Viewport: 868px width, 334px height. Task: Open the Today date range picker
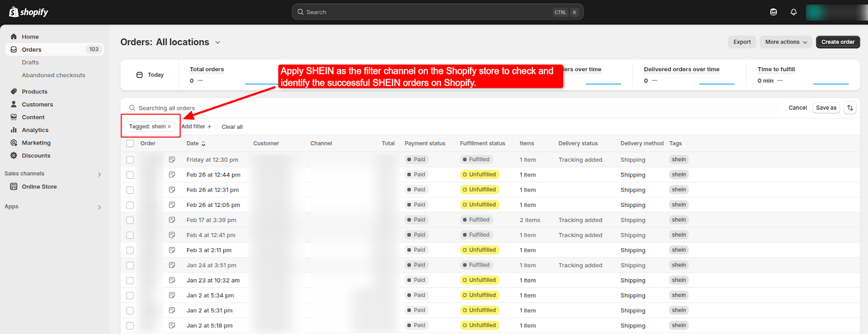tap(150, 75)
